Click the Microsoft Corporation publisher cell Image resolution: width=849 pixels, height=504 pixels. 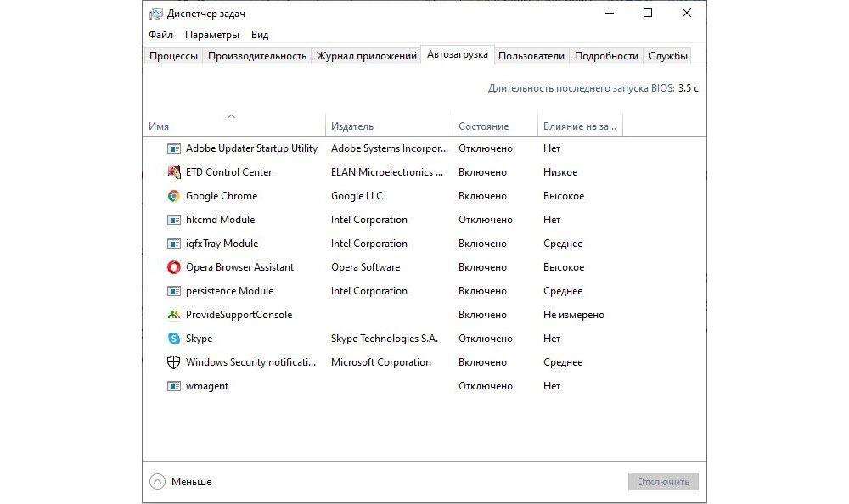click(x=381, y=362)
